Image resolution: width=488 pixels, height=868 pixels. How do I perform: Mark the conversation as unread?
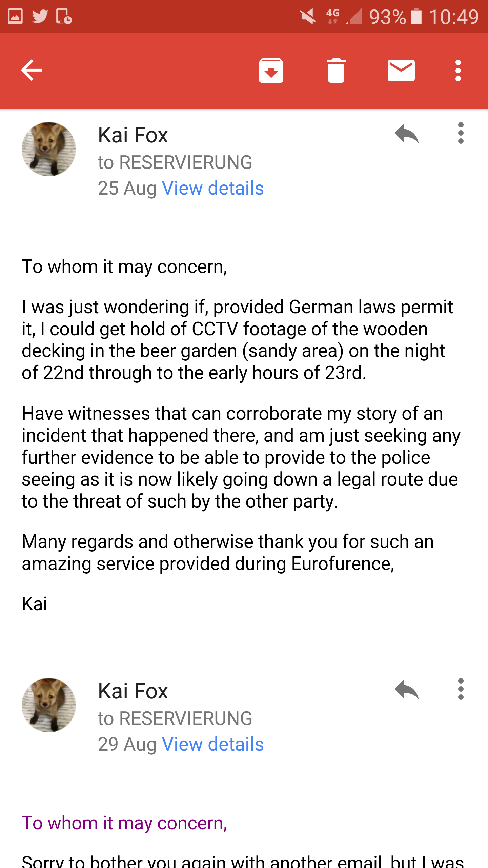pos(401,71)
